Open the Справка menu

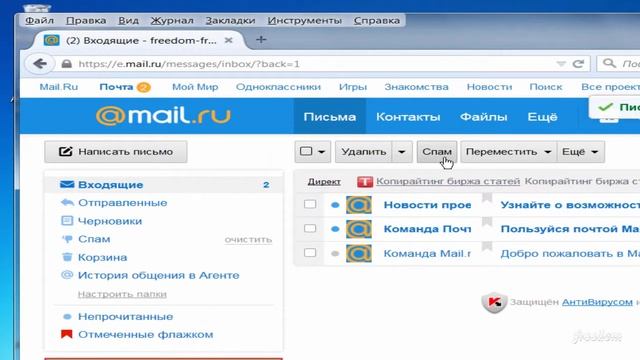pos(377,20)
